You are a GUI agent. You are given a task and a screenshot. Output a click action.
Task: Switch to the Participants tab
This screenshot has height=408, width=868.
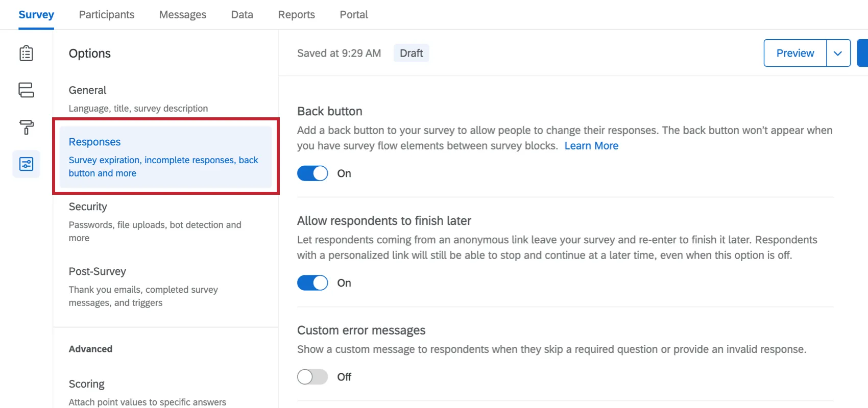107,15
